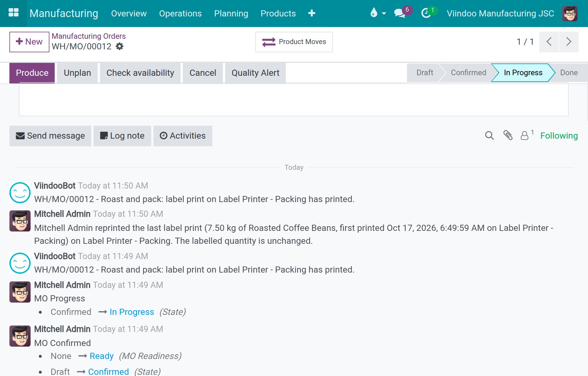
Task: Go to next record arrow
Action: pos(569,42)
